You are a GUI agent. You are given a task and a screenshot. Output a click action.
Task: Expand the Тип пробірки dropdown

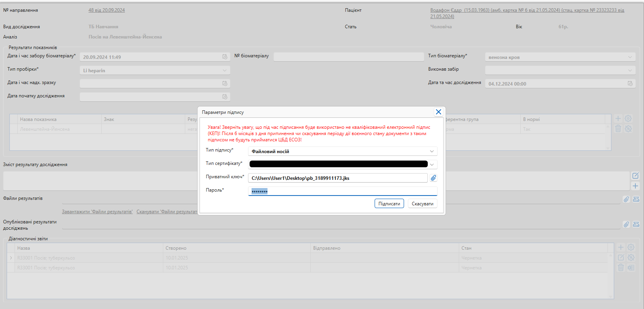point(225,70)
